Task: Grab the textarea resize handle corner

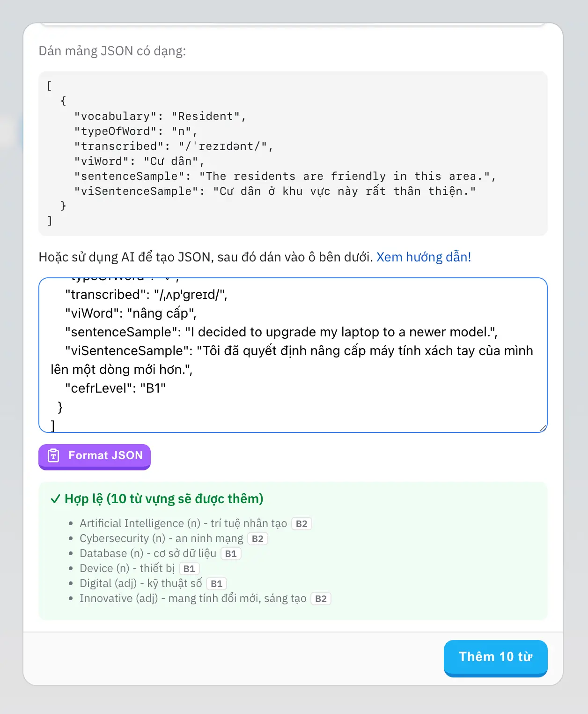Action: coord(543,428)
